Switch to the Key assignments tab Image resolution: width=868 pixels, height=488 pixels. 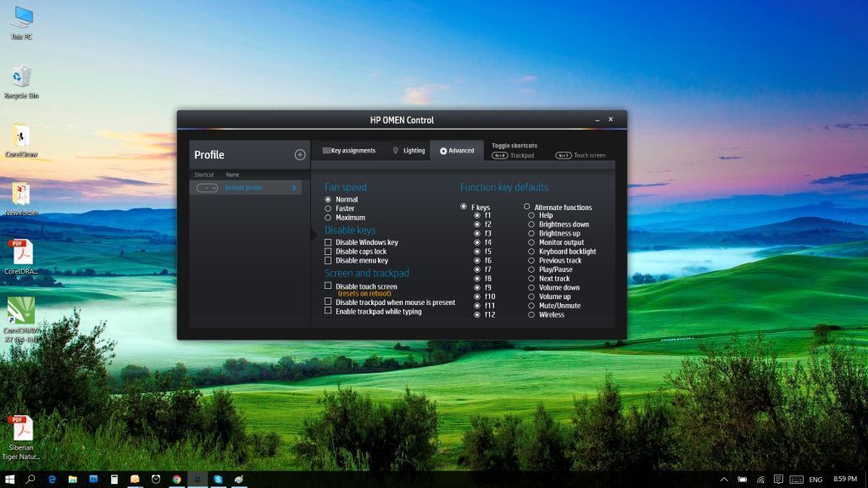click(x=348, y=151)
